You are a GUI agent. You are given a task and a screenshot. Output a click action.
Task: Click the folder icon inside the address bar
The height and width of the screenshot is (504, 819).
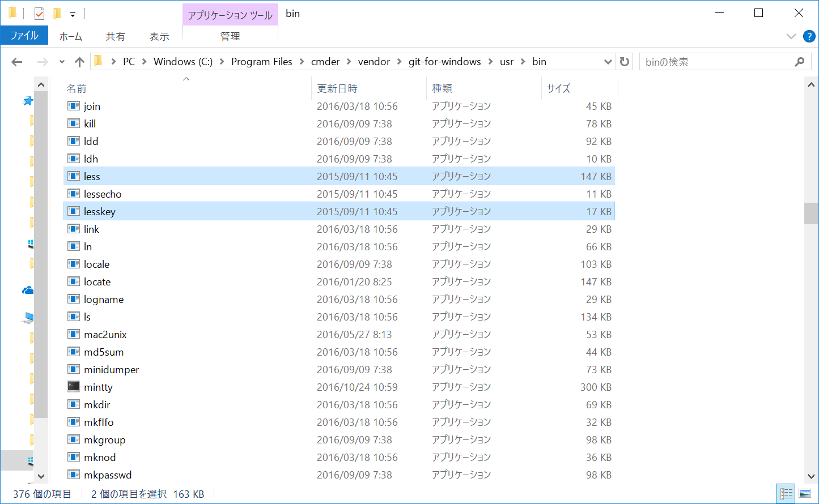point(98,61)
